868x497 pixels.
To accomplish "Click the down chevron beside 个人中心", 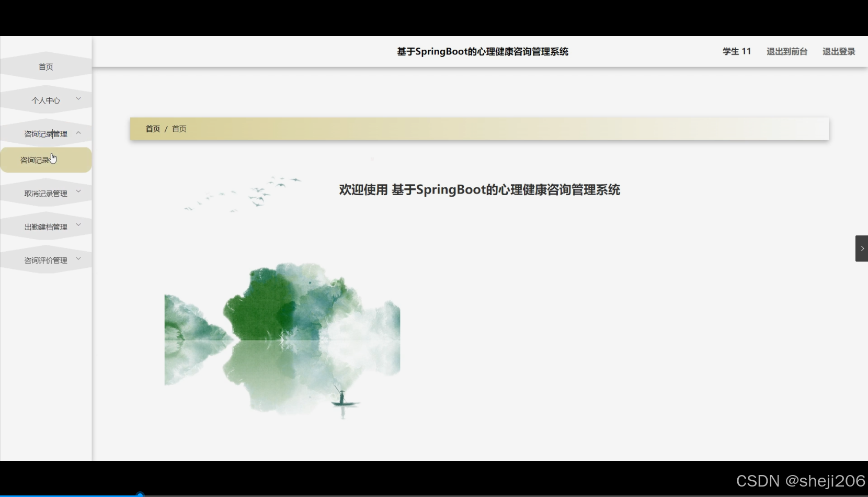I will 79,98.
